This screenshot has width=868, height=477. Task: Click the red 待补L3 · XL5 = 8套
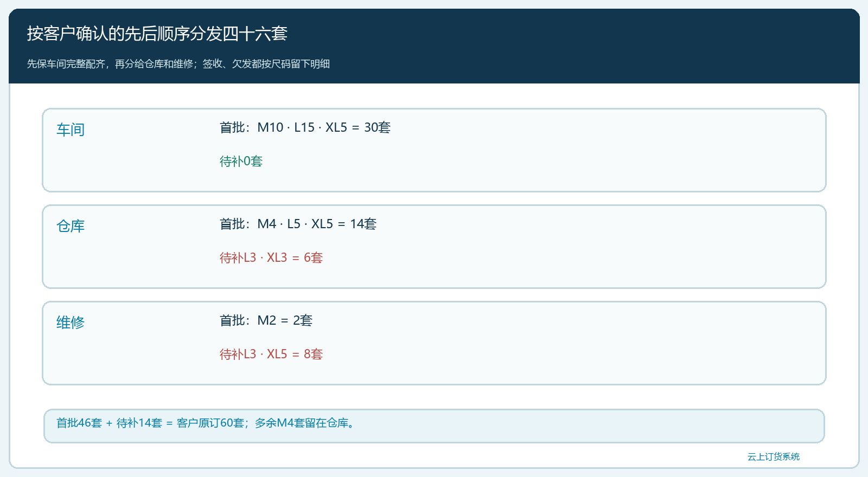point(271,354)
